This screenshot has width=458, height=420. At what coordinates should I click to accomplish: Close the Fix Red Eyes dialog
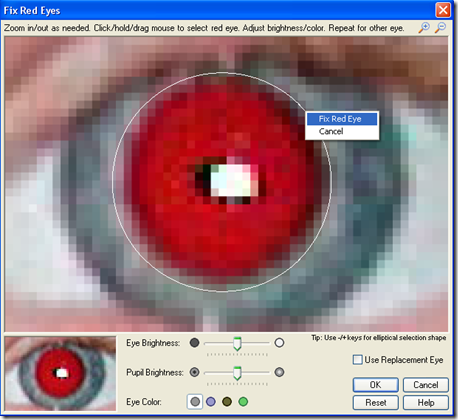443,10
